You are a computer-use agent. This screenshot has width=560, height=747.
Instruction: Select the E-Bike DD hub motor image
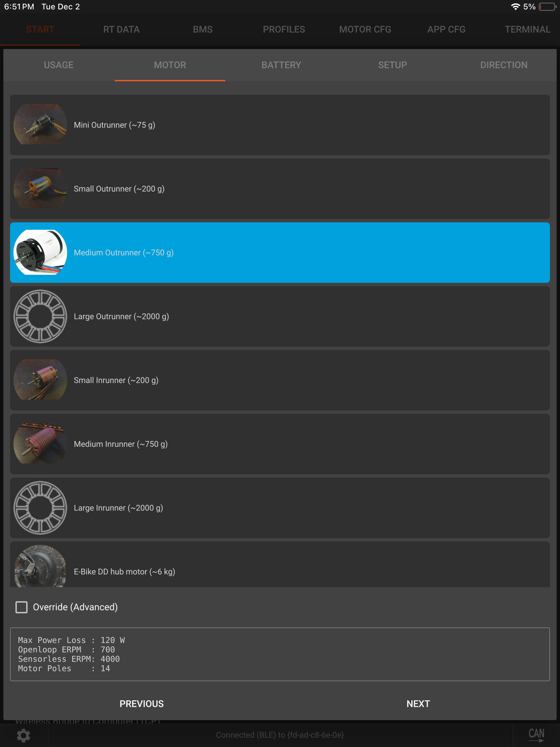(x=40, y=567)
